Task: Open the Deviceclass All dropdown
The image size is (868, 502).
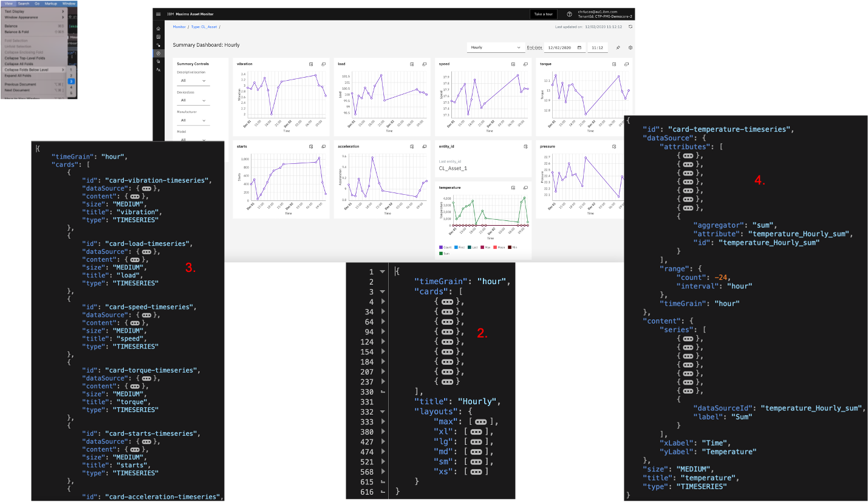Action: click(194, 100)
